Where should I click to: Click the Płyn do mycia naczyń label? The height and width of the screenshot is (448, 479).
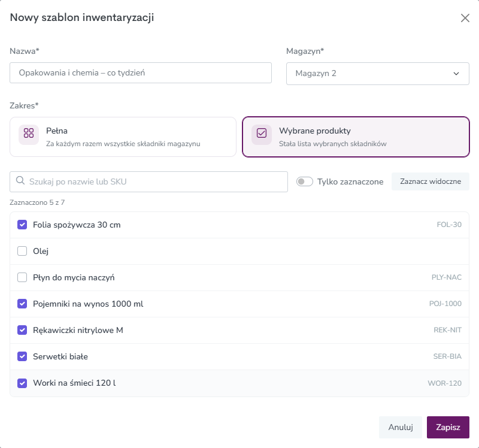click(74, 277)
